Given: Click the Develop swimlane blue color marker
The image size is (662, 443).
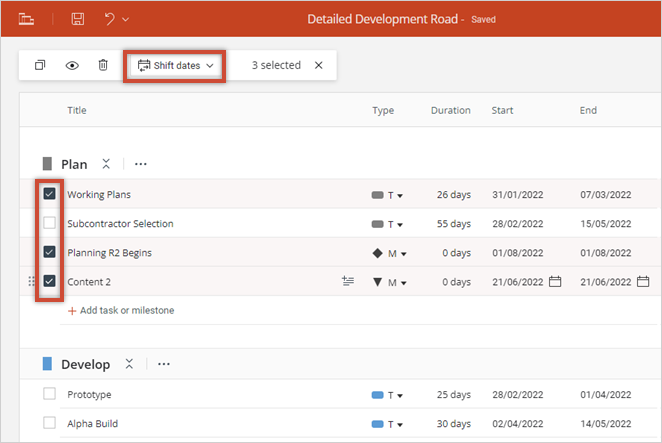Looking at the screenshot, I should pos(47,364).
